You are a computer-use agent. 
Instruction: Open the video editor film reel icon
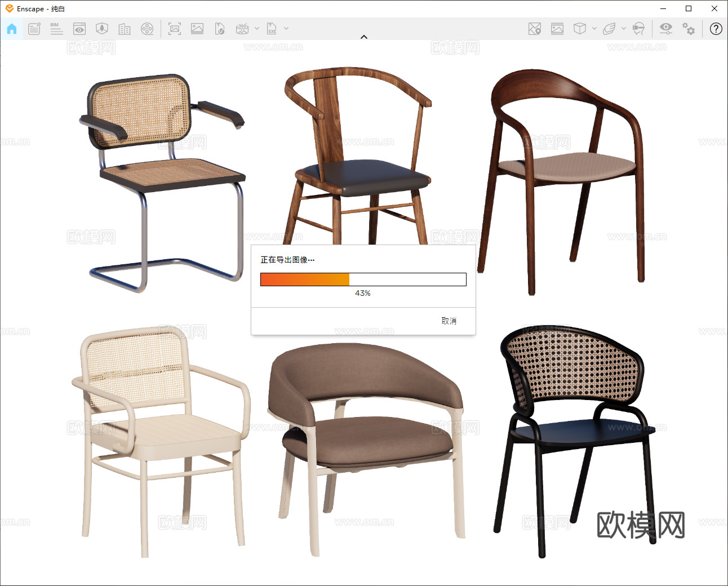tap(147, 29)
